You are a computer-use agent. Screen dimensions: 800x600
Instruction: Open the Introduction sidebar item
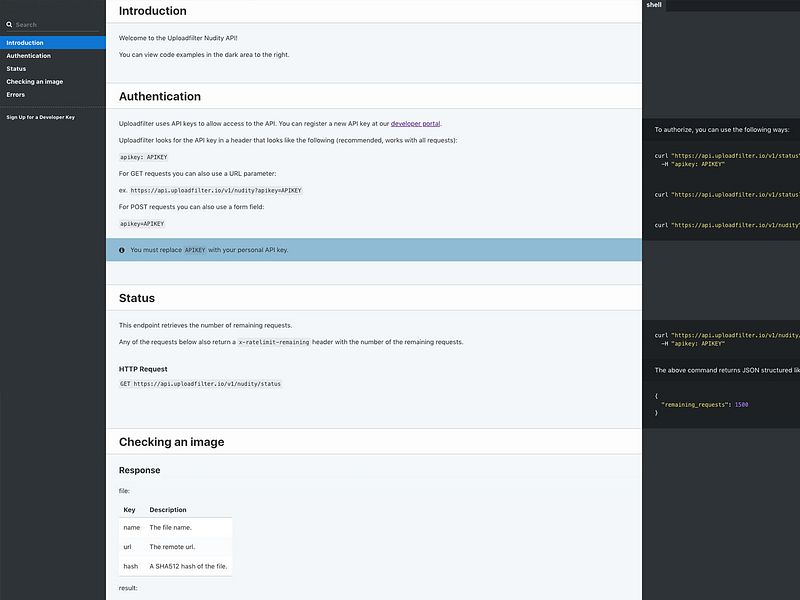53,43
